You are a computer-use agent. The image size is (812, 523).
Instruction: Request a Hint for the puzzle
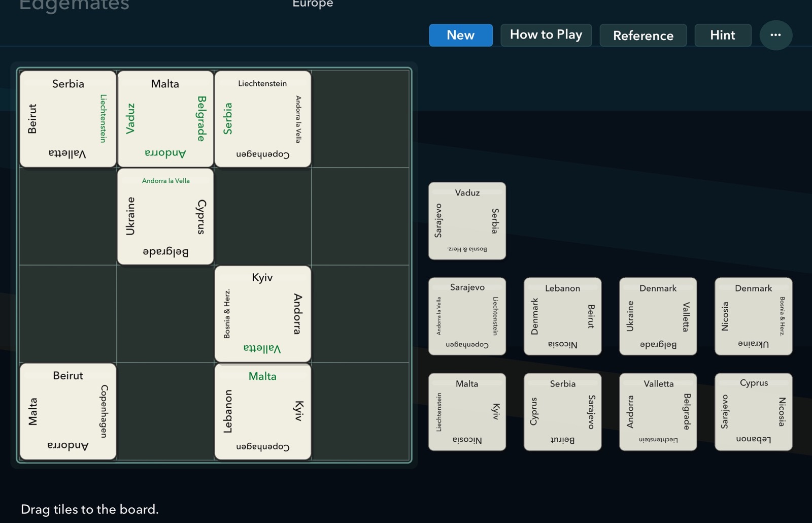(722, 35)
